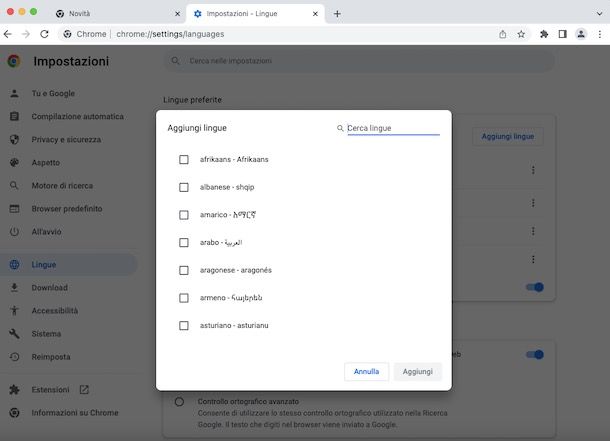The image size is (610, 441).
Task: Open the Aspetto settings section
Action: coord(46,163)
